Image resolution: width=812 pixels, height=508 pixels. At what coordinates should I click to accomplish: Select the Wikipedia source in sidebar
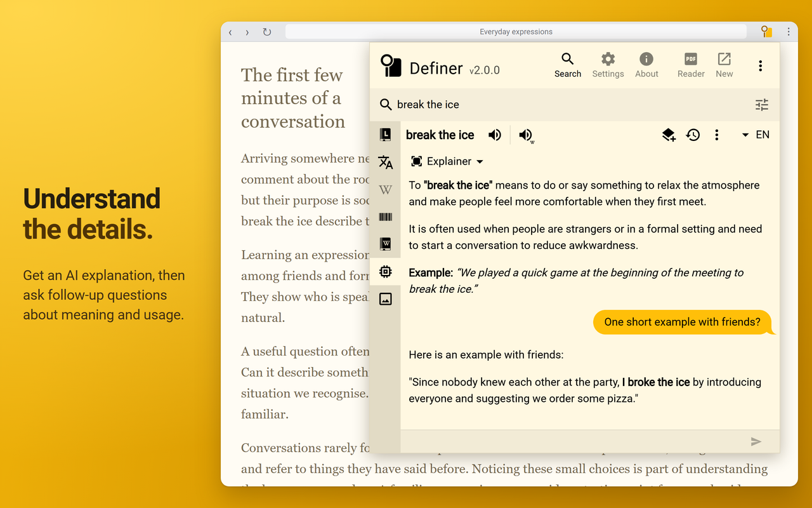point(385,189)
